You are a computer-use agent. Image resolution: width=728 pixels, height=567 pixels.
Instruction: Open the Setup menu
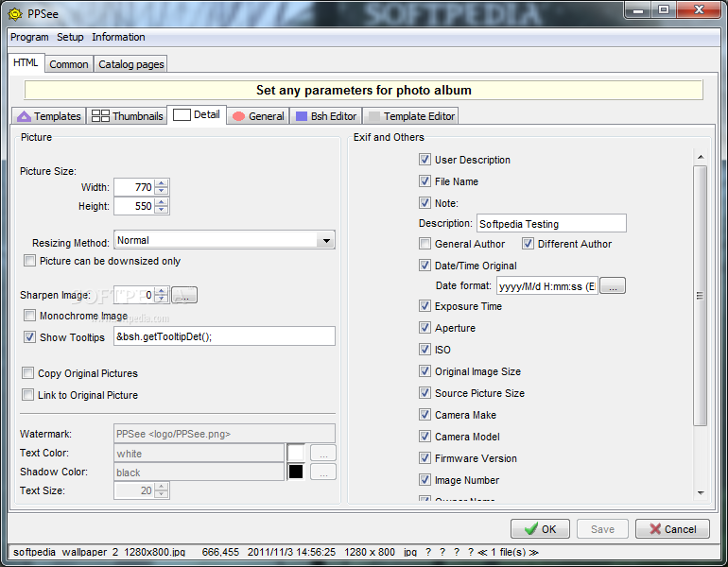click(70, 37)
